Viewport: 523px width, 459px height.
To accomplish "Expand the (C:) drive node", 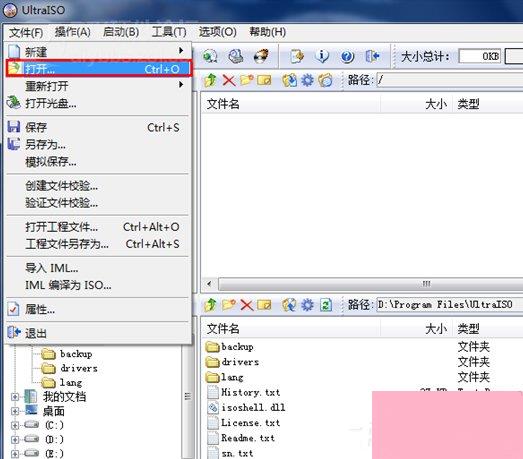I will 15,425.
